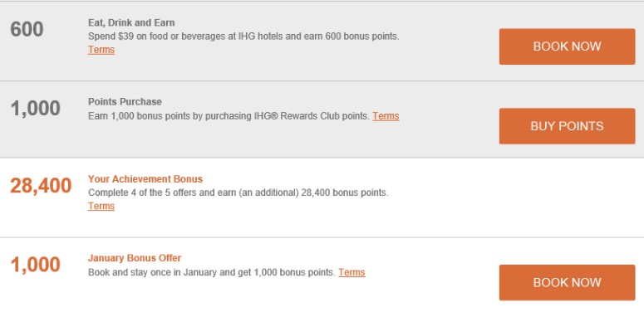Click BOOK NOW for January Bonus Offer
The width and height of the screenshot is (644, 312).
[x=567, y=282]
